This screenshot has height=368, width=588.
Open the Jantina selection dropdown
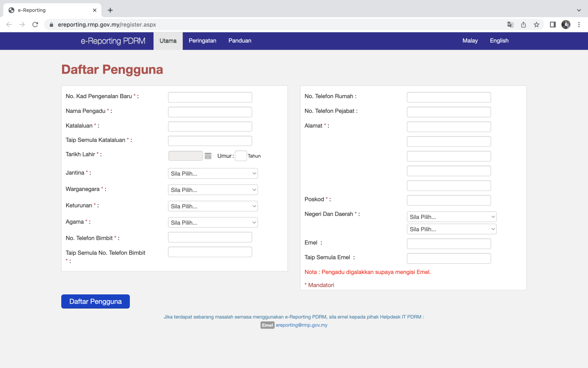point(213,173)
